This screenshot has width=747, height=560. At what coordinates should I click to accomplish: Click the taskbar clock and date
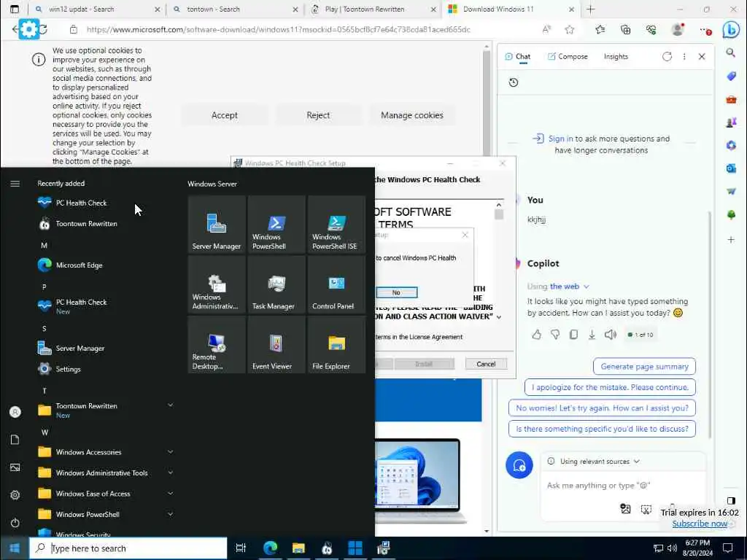[697, 548]
